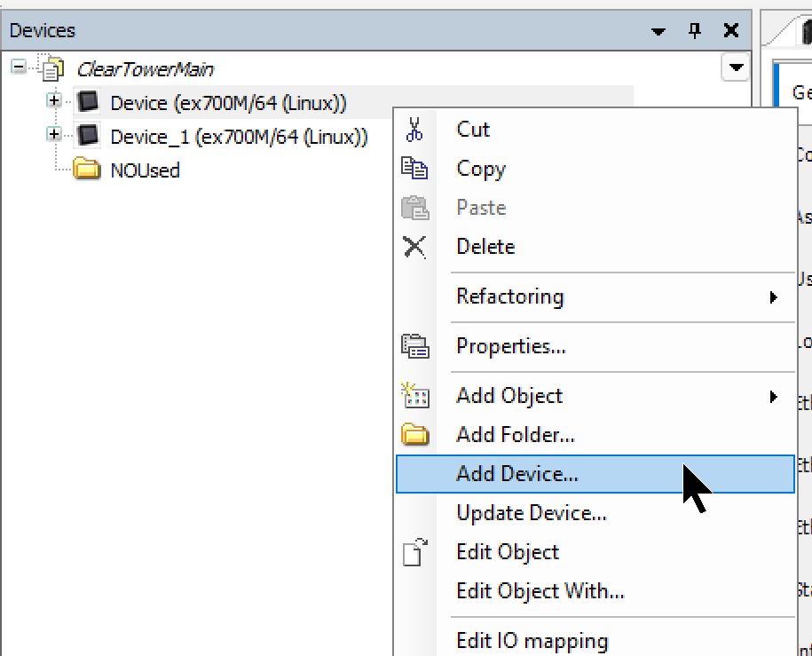Click the scissors Cut icon
This screenshot has width=812, height=656.
pyautogui.click(x=414, y=130)
